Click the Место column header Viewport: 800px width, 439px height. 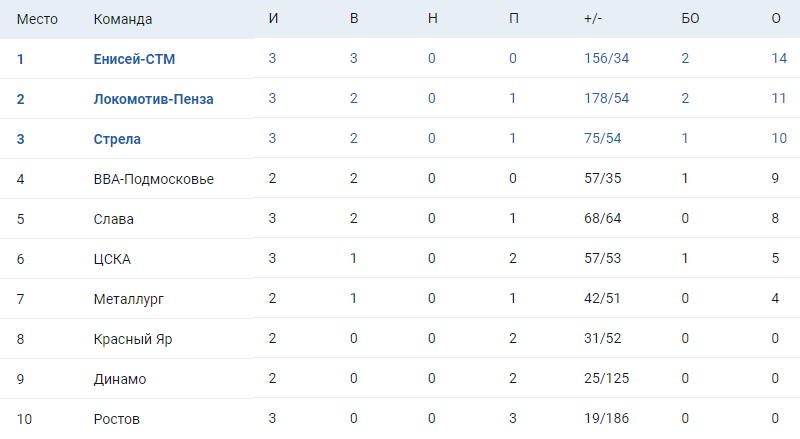click(37, 20)
